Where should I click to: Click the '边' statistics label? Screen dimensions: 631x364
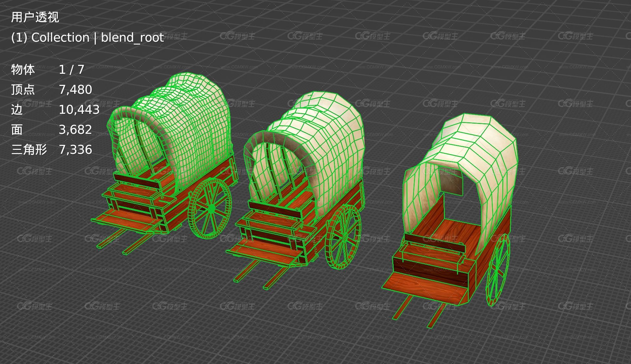pyautogui.click(x=17, y=110)
